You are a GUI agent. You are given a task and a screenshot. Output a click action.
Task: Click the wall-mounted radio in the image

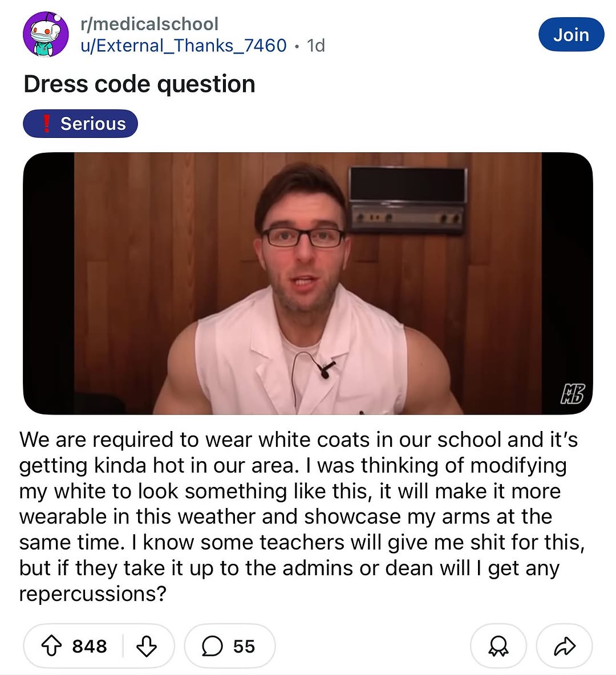(x=408, y=200)
